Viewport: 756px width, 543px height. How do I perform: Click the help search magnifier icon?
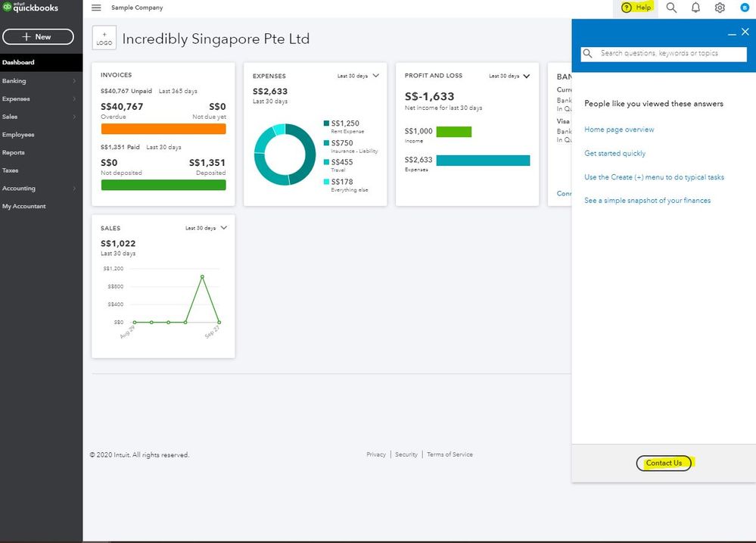[x=587, y=54]
